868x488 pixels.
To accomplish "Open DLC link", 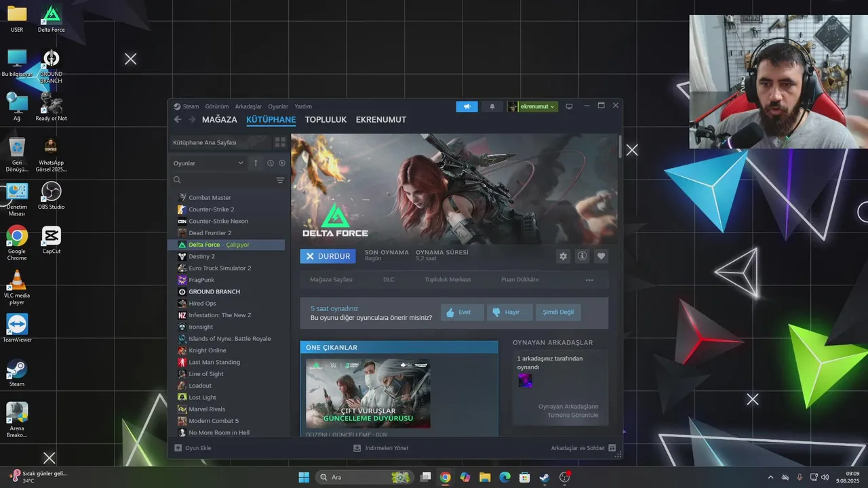I will (x=389, y=280).
